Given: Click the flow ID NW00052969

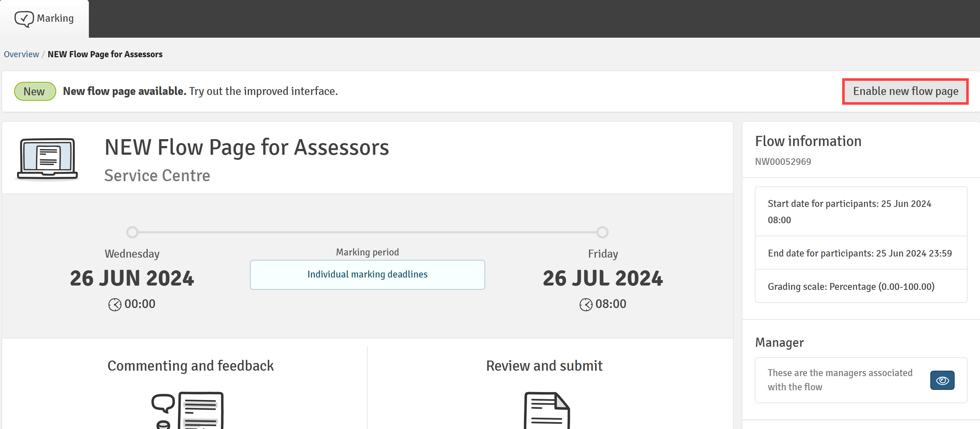Looking at the screenshot, I should pyautogui.click(x=783, y=162).
